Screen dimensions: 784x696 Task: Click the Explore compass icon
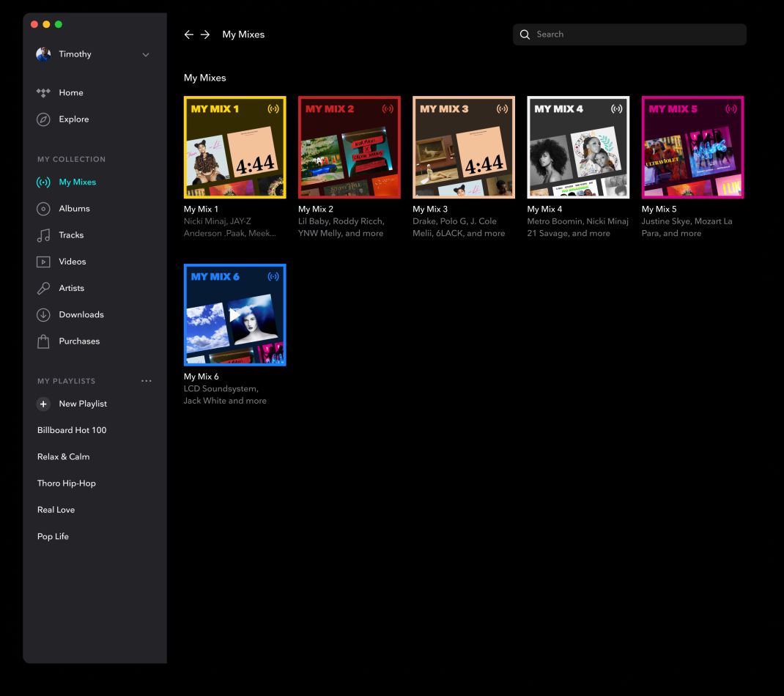click(x=43, y=119)
